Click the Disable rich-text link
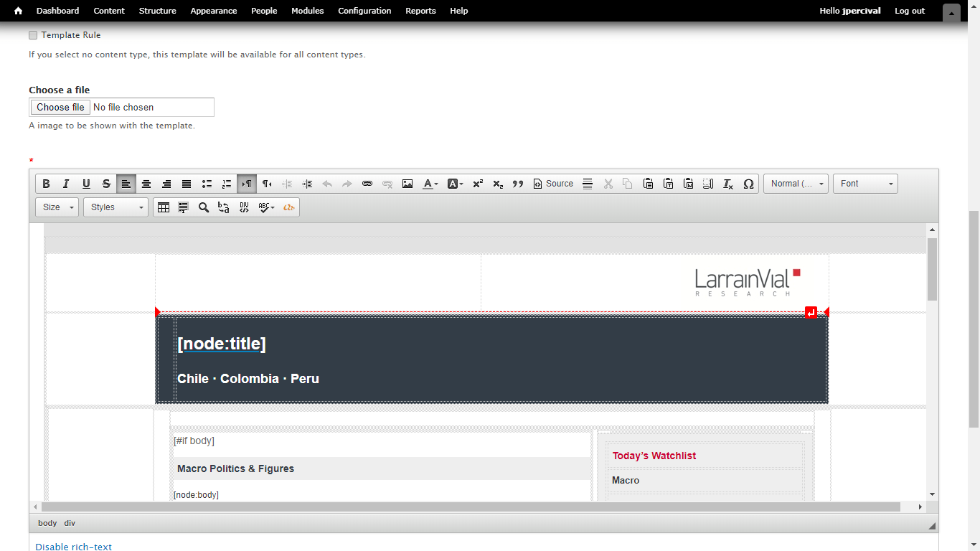Image resolution: width=980 pixels, height=551 pixels. coord(73,546)
